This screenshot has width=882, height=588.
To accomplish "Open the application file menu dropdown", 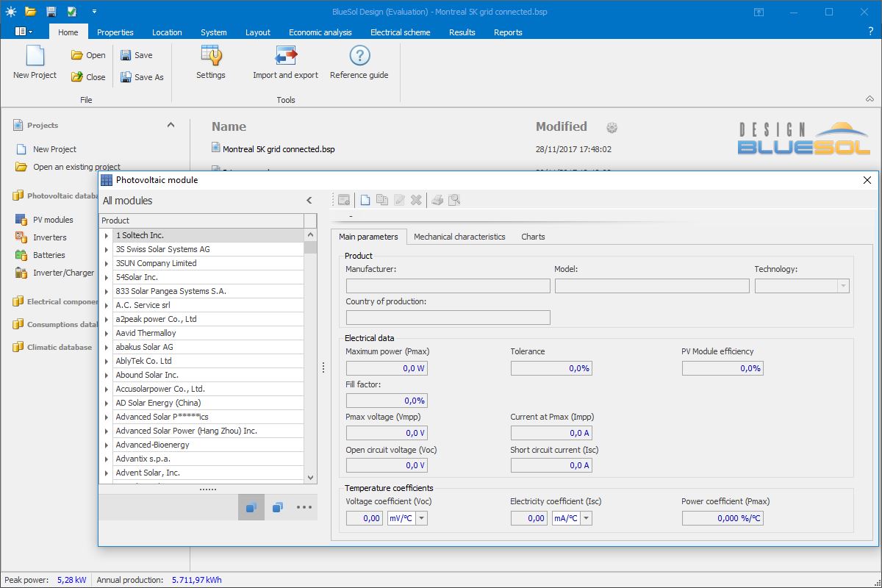I will (x=24, y=32).
